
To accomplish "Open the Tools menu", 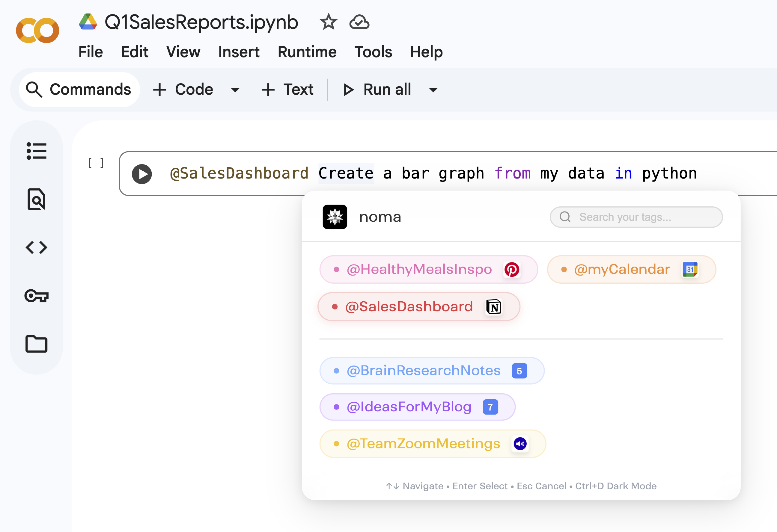I will [373, 52].
